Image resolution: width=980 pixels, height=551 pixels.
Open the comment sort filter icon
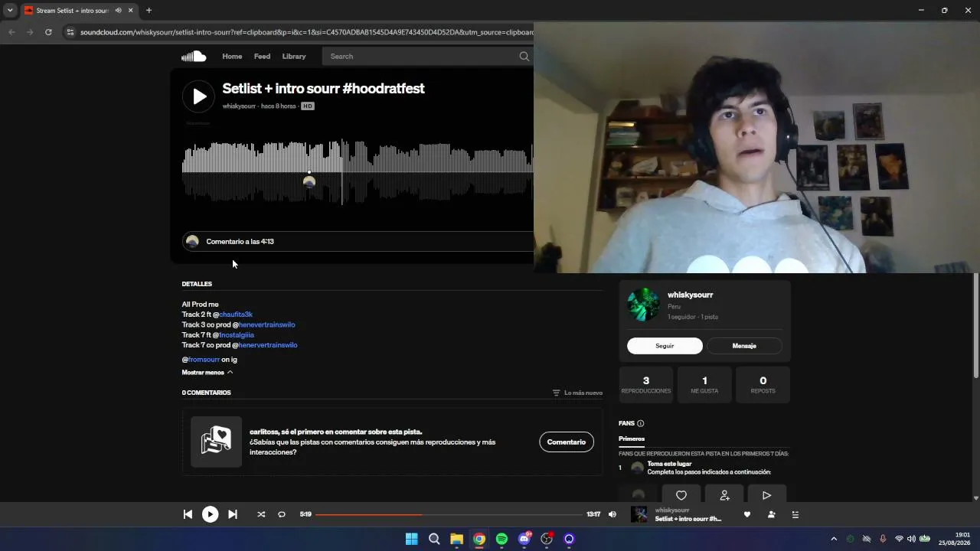tap(557, 393)
